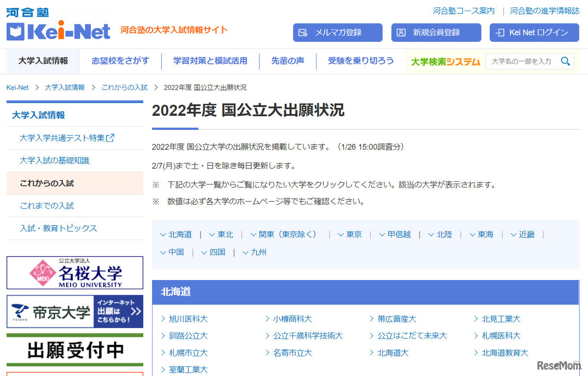Expand the 九州 region dropdown
The width and height of the screenshot is (588, 376).
254,252
